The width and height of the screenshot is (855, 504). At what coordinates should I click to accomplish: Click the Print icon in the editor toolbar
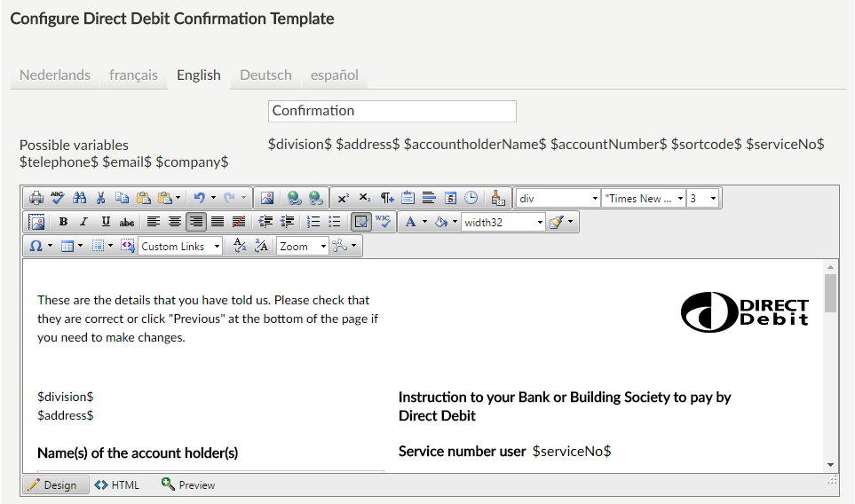point(36,199)
